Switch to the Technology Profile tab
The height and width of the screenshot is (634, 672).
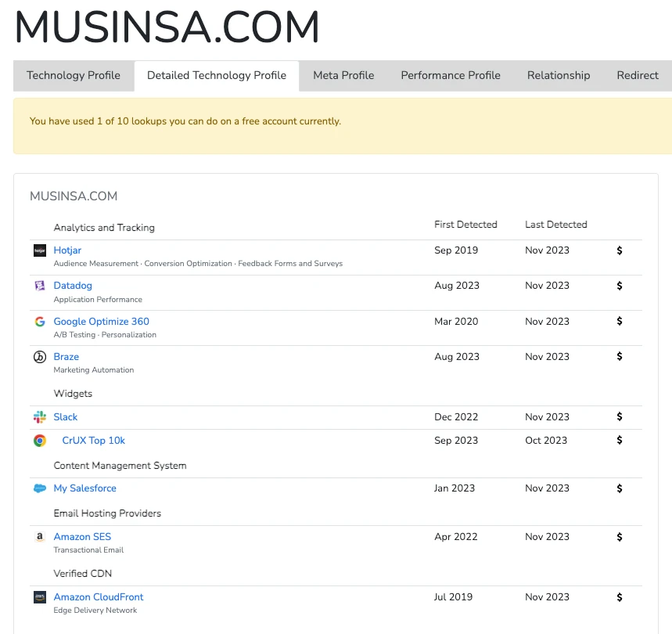click(74, 76)
